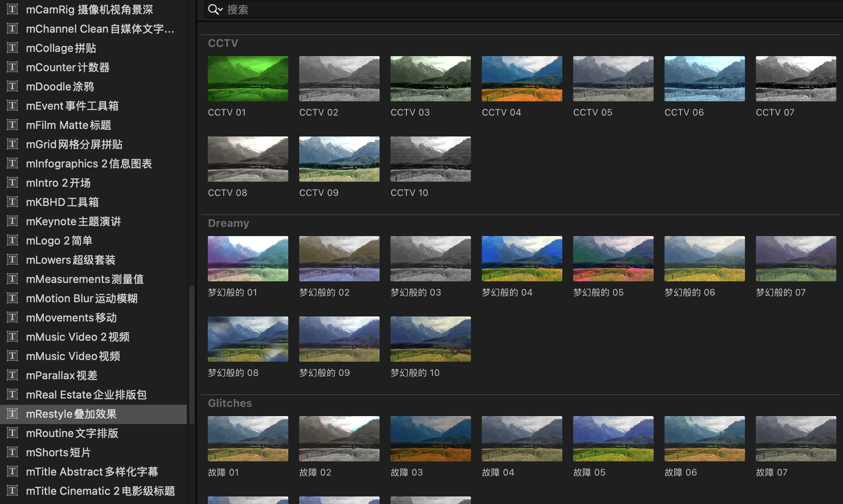Viewport: 843px width, 504px height.
Task: Select the 梦幻般的 02 thumbnail
Action: click(339, 259)
